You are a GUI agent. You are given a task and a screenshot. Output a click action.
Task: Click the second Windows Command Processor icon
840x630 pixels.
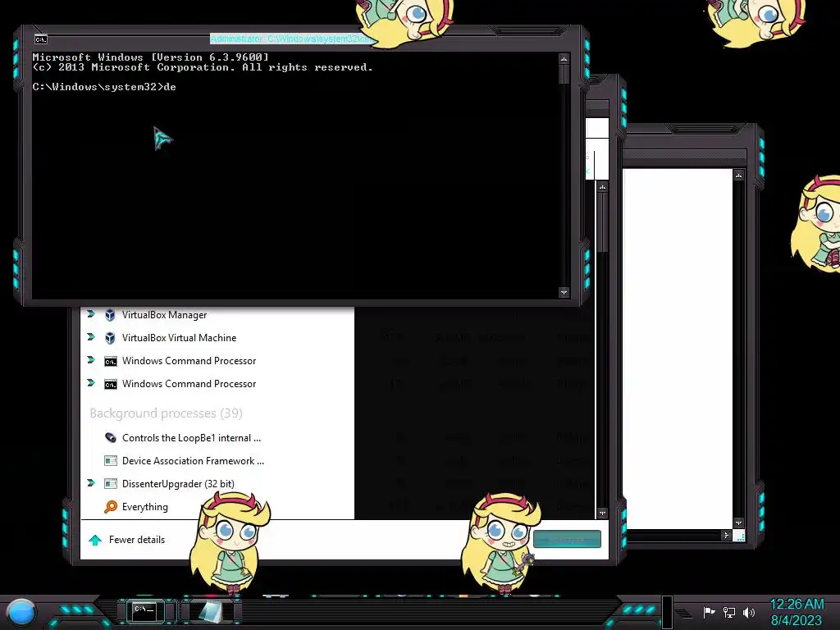[111, 385]
